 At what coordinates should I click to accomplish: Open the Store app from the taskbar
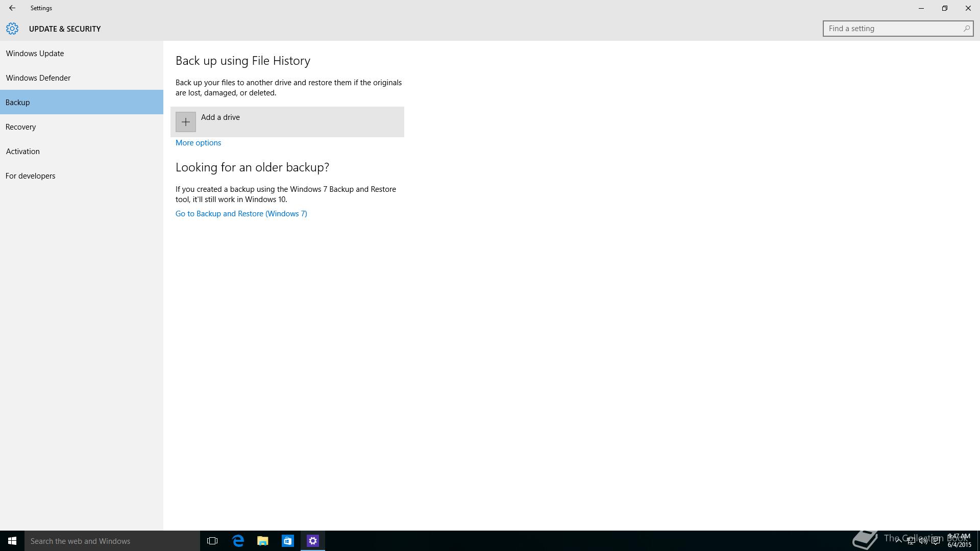pos(288,541)
